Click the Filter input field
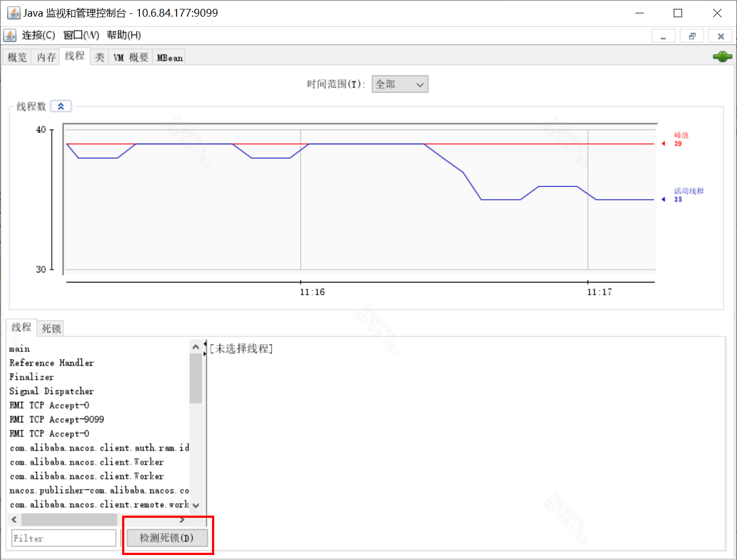This screenshot has width=737, height=560. (64, 538)
